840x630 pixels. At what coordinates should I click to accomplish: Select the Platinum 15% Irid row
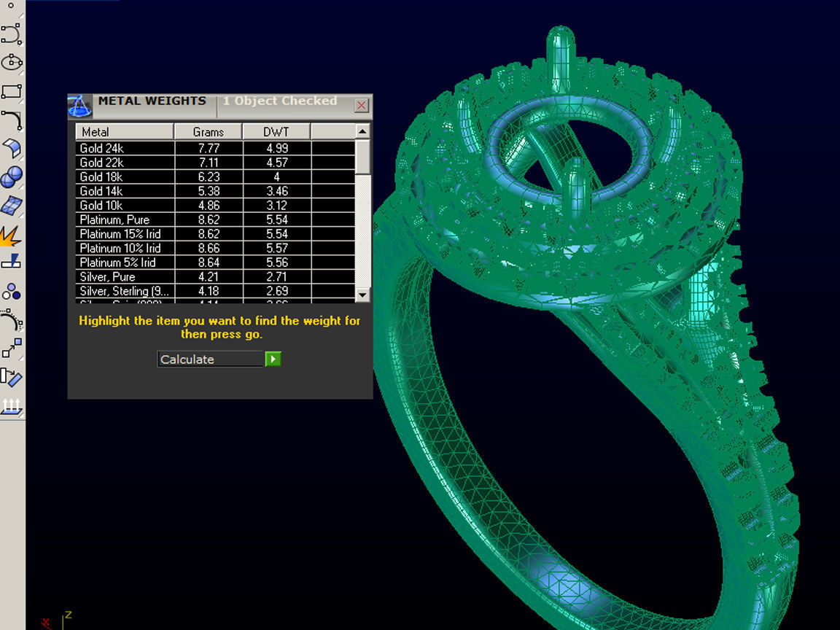pos(215,233)
